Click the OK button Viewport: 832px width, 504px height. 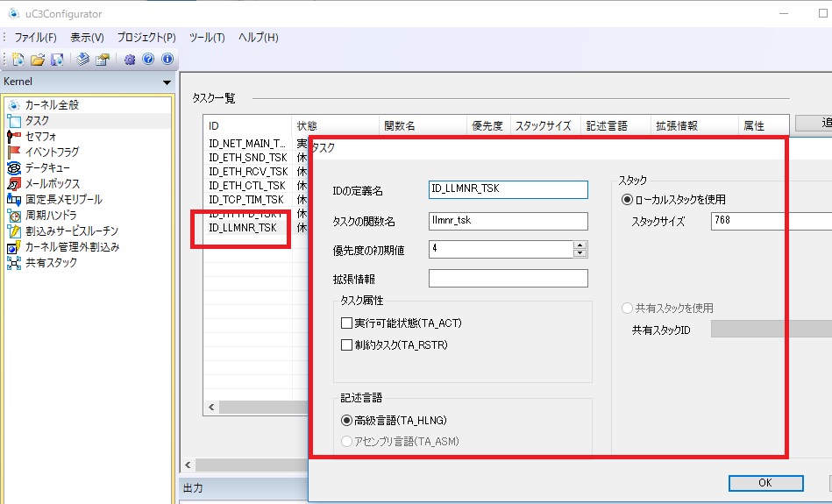[764, 483]
